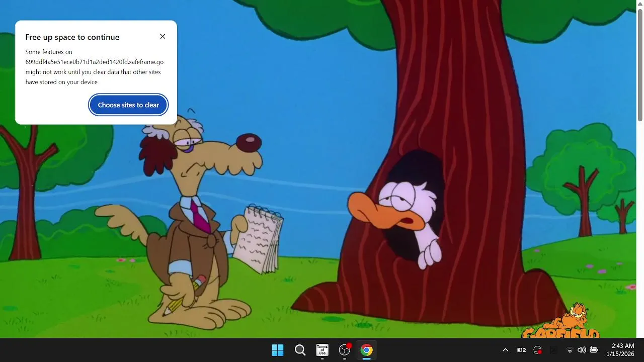The image size is (644, 362).
Task: Click the Choose sites to clear button
Action: tap(128, 105)
